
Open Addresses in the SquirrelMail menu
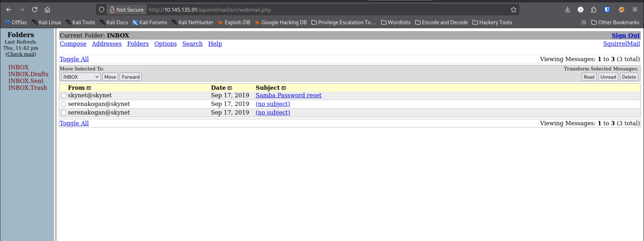coord(107,44)
